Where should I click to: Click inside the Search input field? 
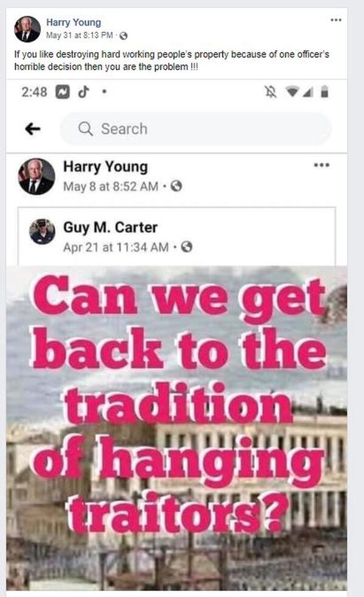(195, 129)
